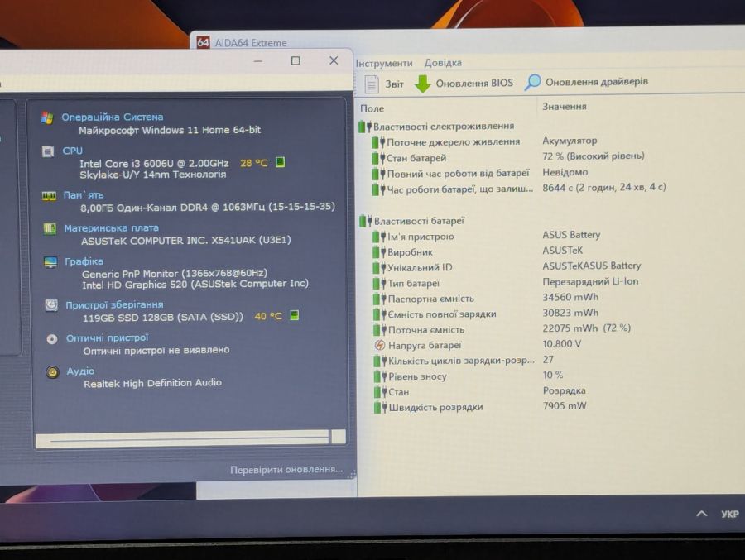Click the Звіт report button
The width and height of the screenshot is (745, 560).
tap(384, 84)
